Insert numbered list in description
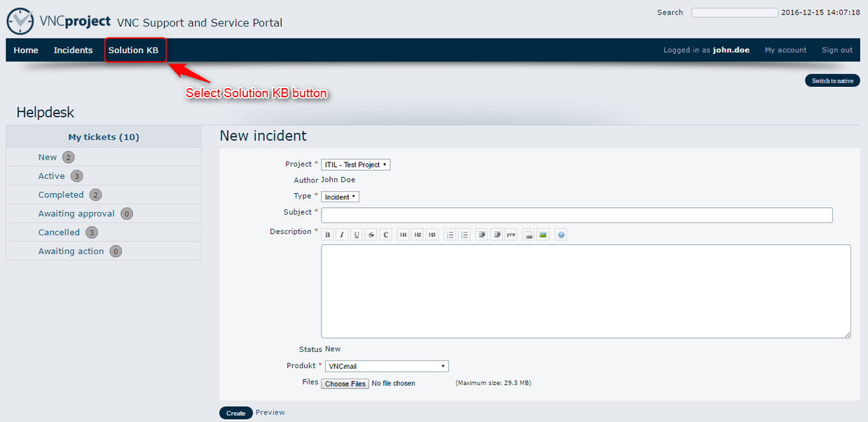Screen dimensions: 868x422 coord(464,235)
